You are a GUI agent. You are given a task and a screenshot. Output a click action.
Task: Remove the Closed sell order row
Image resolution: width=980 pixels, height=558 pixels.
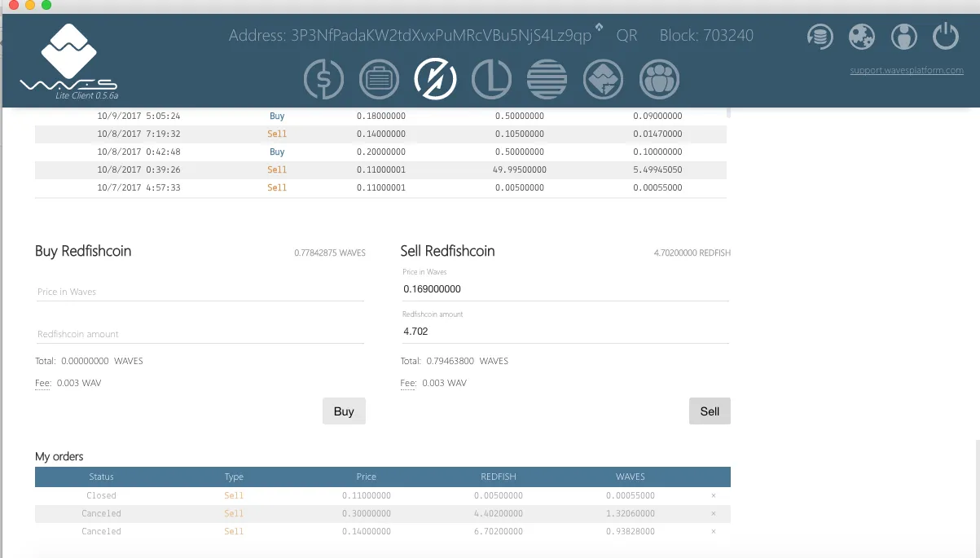[x=714, y=495]
